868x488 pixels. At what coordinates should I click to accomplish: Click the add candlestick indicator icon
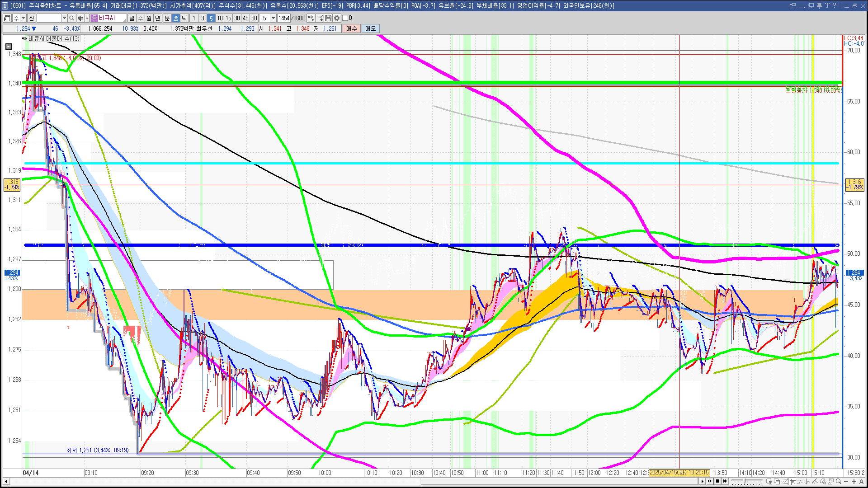pyautogui.click(x=311, y=18)
